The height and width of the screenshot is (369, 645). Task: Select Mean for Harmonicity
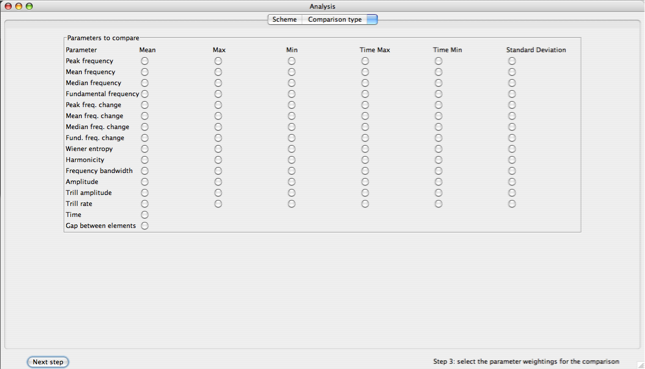(x=144, y=160)
